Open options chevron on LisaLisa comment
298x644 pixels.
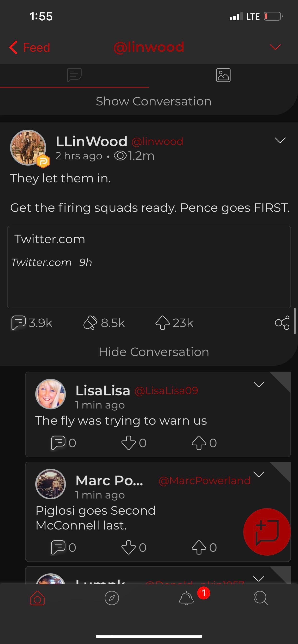pos(259,384)
